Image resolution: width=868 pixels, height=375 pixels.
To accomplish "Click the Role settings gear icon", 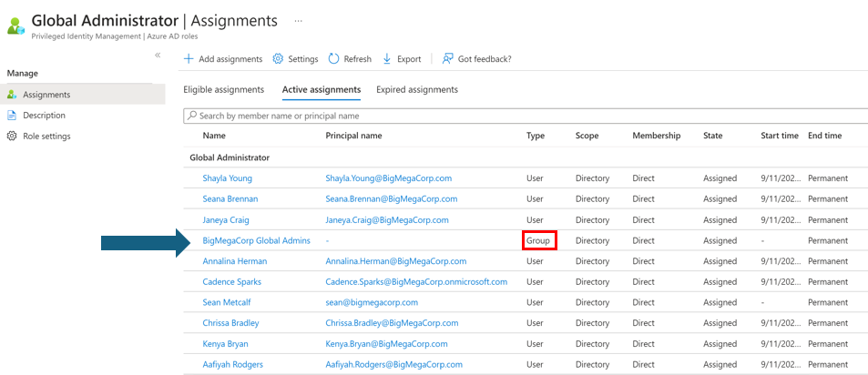I will point(12,137).
